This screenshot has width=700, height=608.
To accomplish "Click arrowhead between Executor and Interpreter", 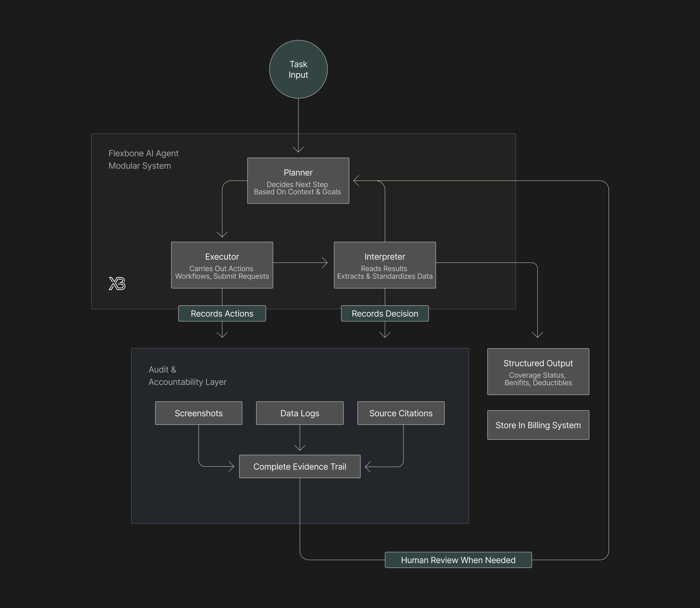I will coord(325,263).
